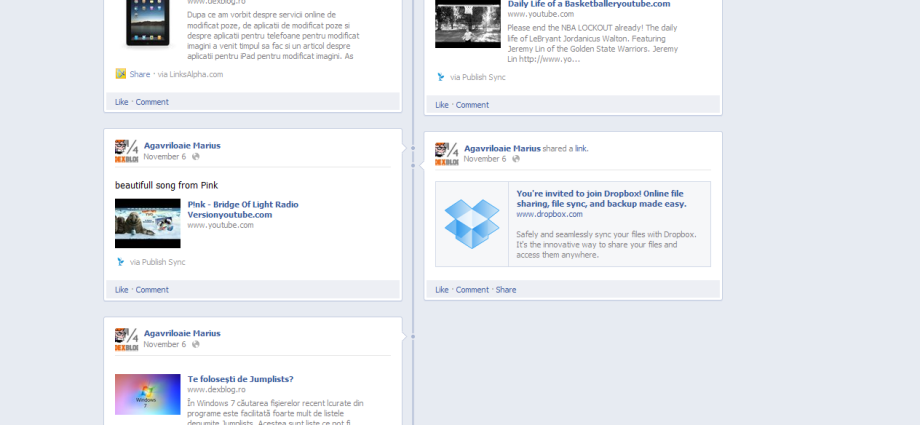The image size is (920, 425).
Task: Like the Dropbox invitation post
Action: (x=442, y=290)
